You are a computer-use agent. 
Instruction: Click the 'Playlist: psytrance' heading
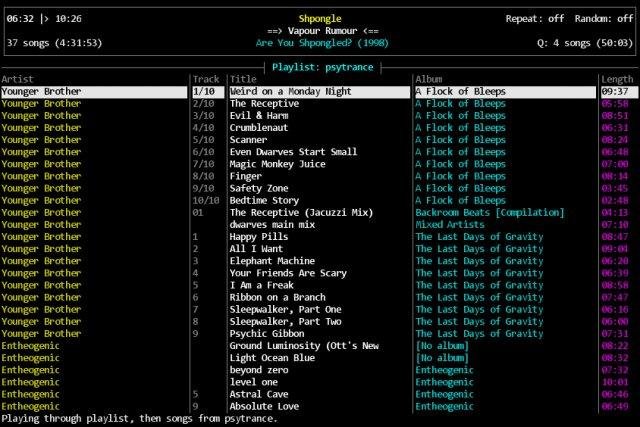click(323, 67)
